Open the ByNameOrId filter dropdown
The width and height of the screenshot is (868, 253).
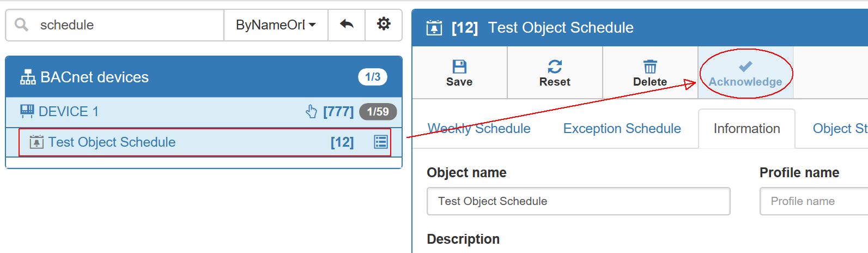pyautogui.click(x=276, y=25)
